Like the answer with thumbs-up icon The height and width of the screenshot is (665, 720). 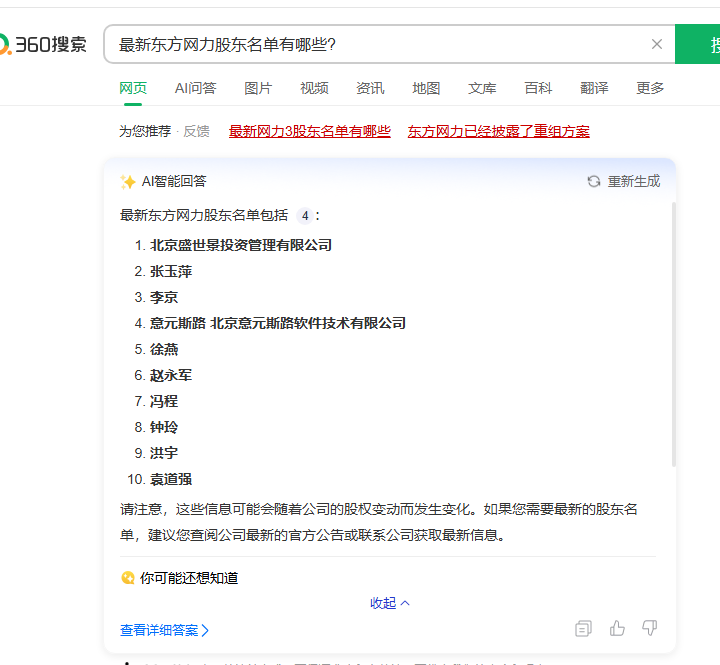[617, 628]
